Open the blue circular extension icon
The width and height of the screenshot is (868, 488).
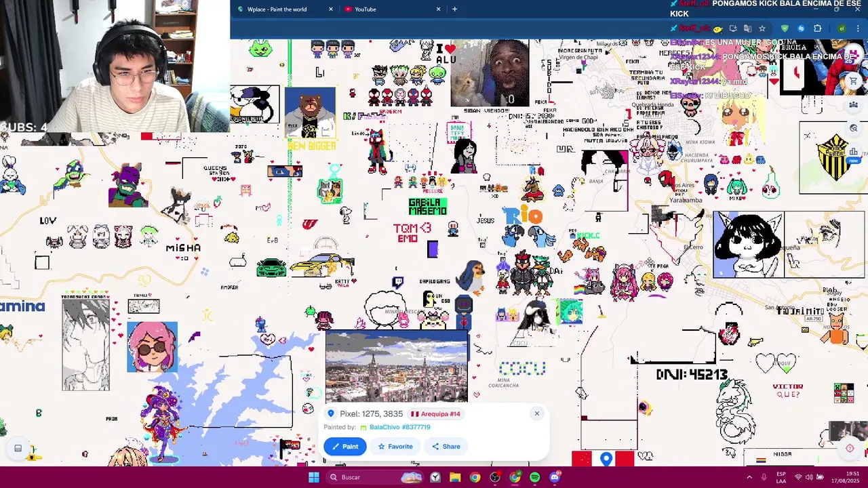(801, 28)
